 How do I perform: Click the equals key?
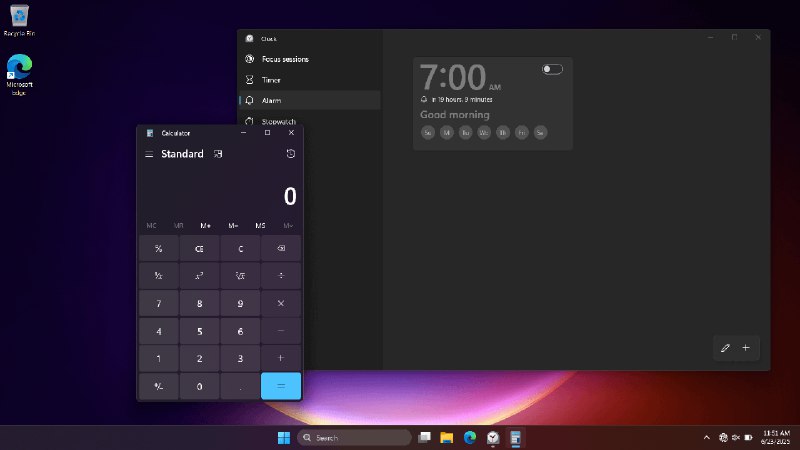pos(281,386)
